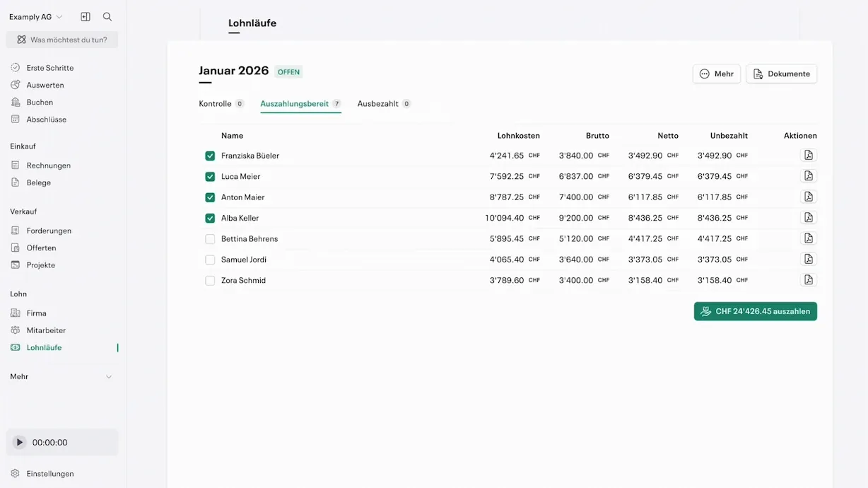Screen dimensions: 868x488
Task: Switch to Kontrolle tab
Action: pyautogui.click(x=221, y=104)
